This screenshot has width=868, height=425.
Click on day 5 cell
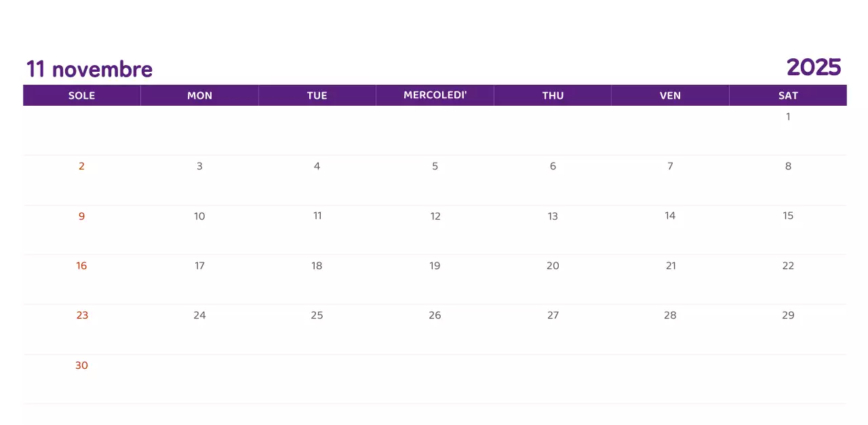point(435,166)
